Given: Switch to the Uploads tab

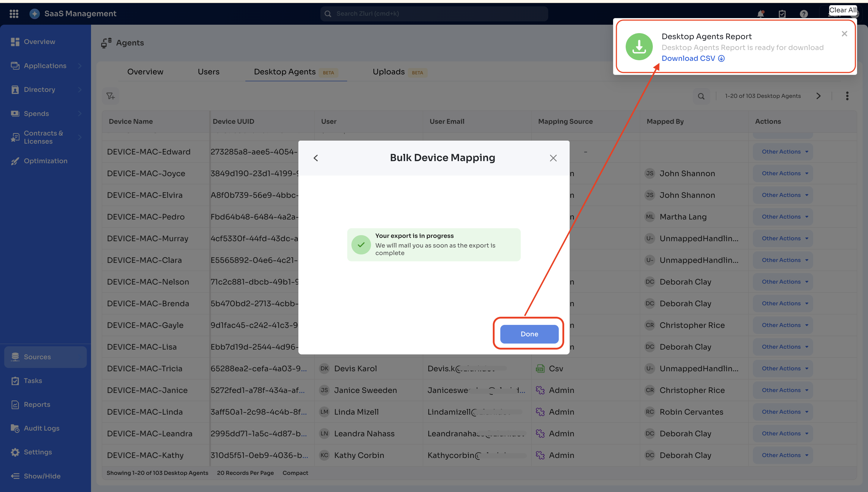Looking at the screenshot, I should (388, 72).
